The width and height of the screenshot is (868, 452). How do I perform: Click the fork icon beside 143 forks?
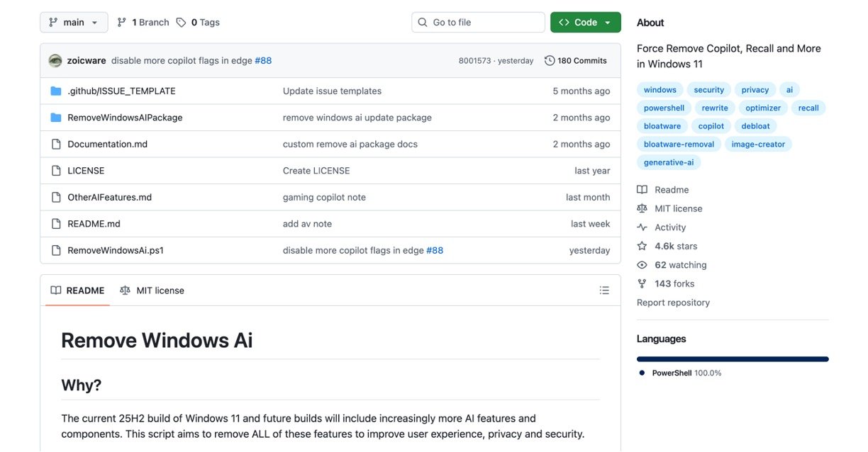[x=642, y=283]
